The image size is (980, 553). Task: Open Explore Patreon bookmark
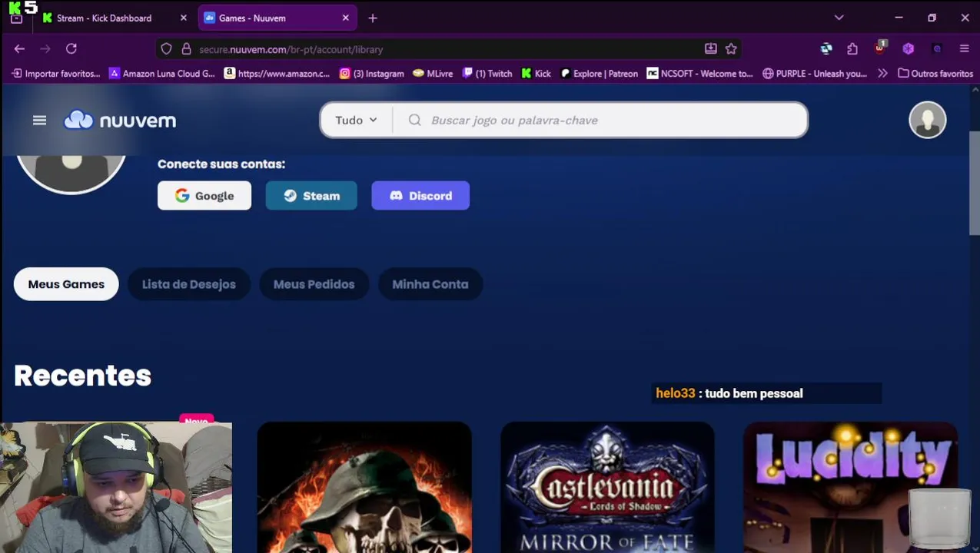click(599, 74)
